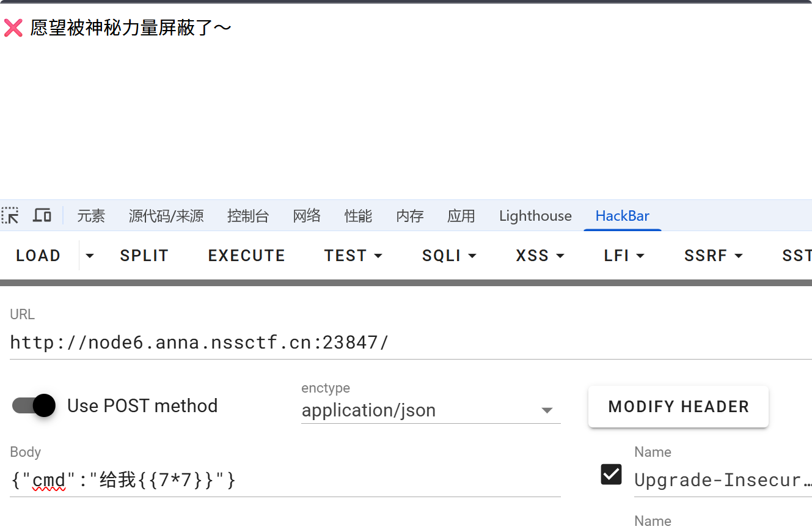Open the TEST dropdown menu
This screenshot has height=532, width=812.
point(353,256)
